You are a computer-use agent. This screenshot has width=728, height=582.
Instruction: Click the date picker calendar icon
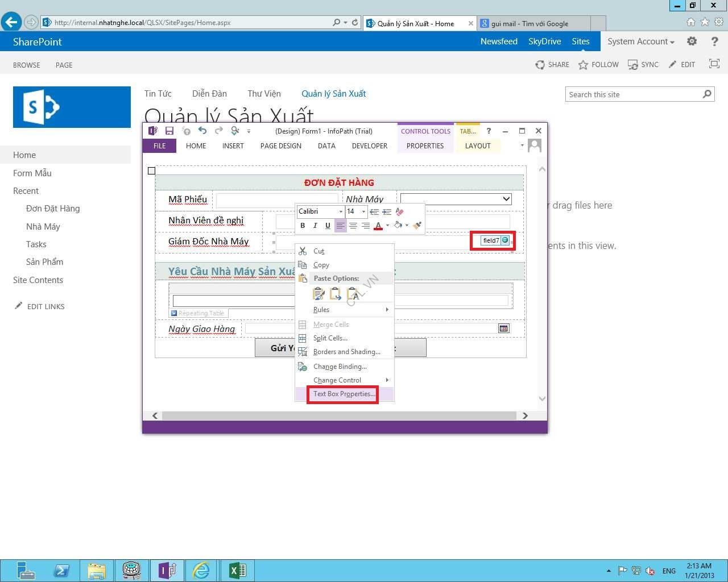point(503,329)
